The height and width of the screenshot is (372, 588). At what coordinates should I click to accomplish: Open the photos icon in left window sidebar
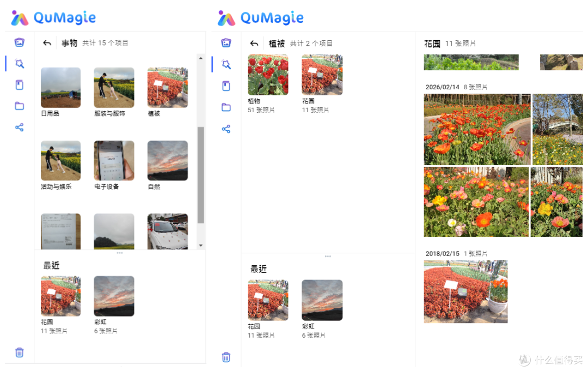pos(20,42)
